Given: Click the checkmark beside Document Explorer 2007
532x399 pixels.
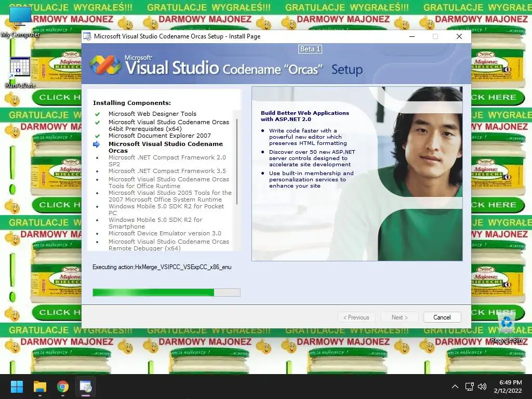Looking at the screenshot, I should (97, 136).
